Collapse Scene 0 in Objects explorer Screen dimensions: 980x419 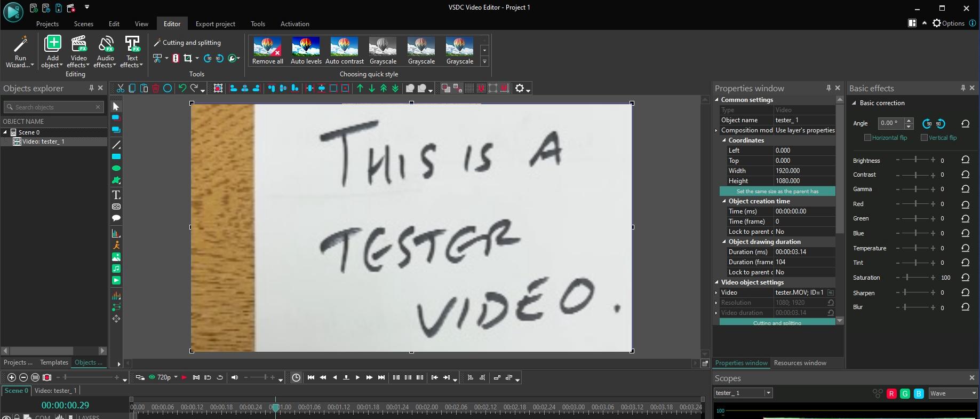(5, 132)
